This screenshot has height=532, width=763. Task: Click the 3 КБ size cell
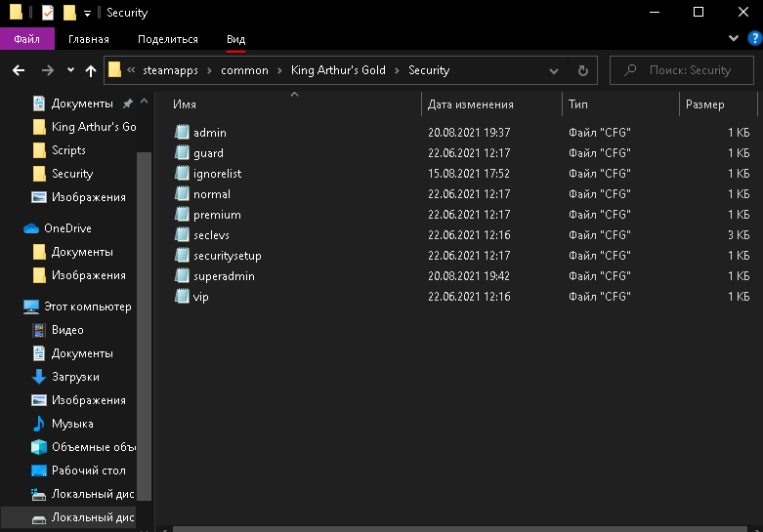click(739, 235)
